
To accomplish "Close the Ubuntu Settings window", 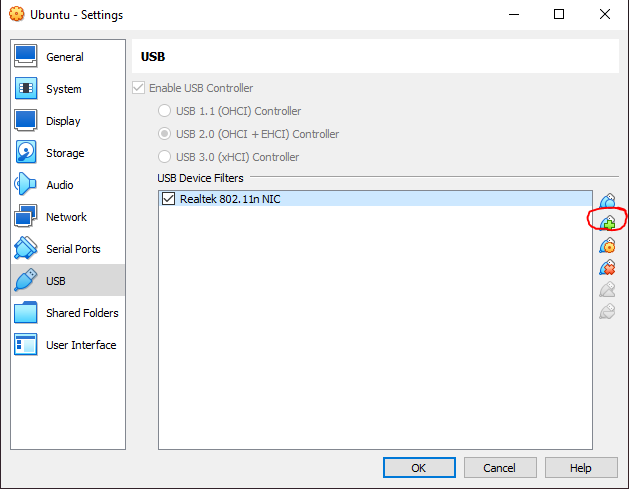I will click(605, 14).
